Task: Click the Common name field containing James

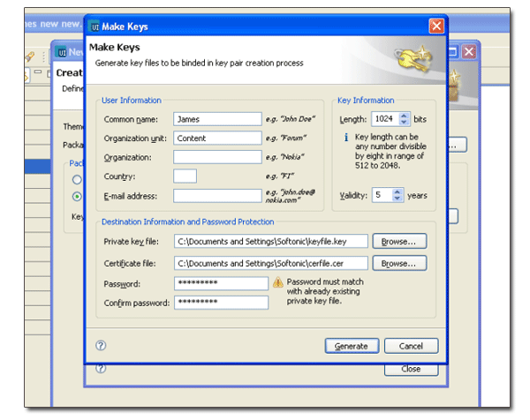Action: click(x=217, y=119)
